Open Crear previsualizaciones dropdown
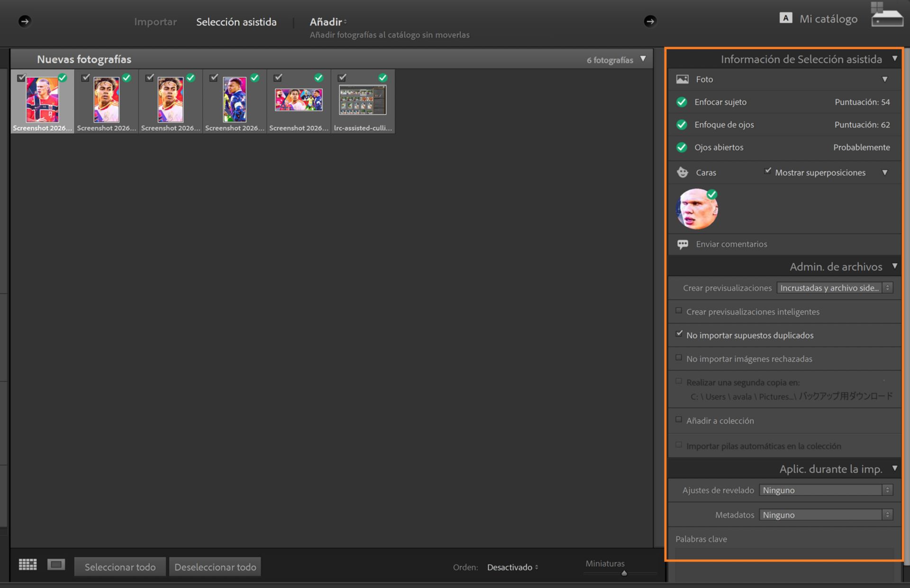The height and width of the screenshot is (588, 910). point(835,288)
